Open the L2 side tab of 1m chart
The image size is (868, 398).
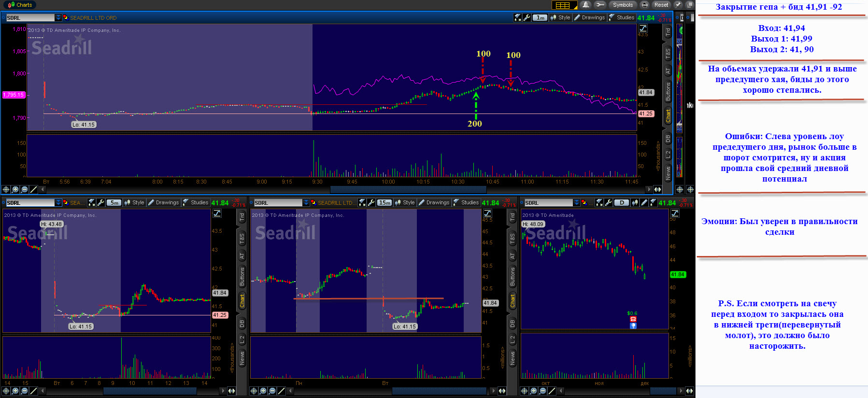pos(668,154)
